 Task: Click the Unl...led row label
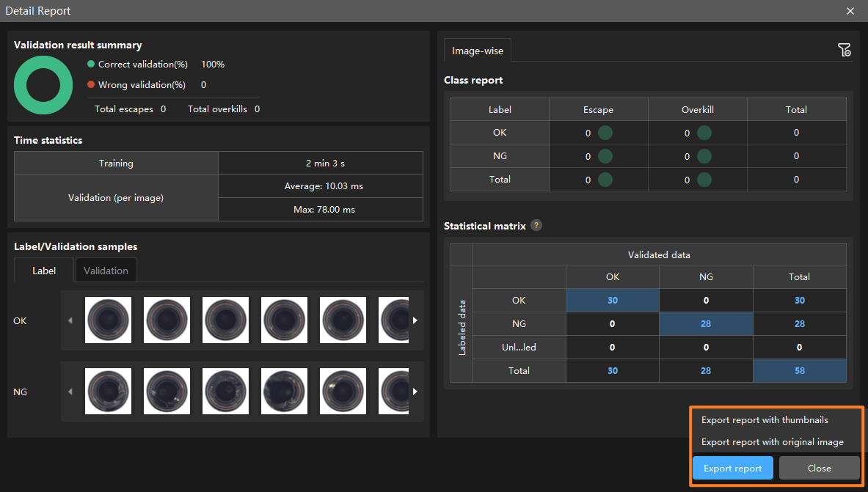coord(519,347)
